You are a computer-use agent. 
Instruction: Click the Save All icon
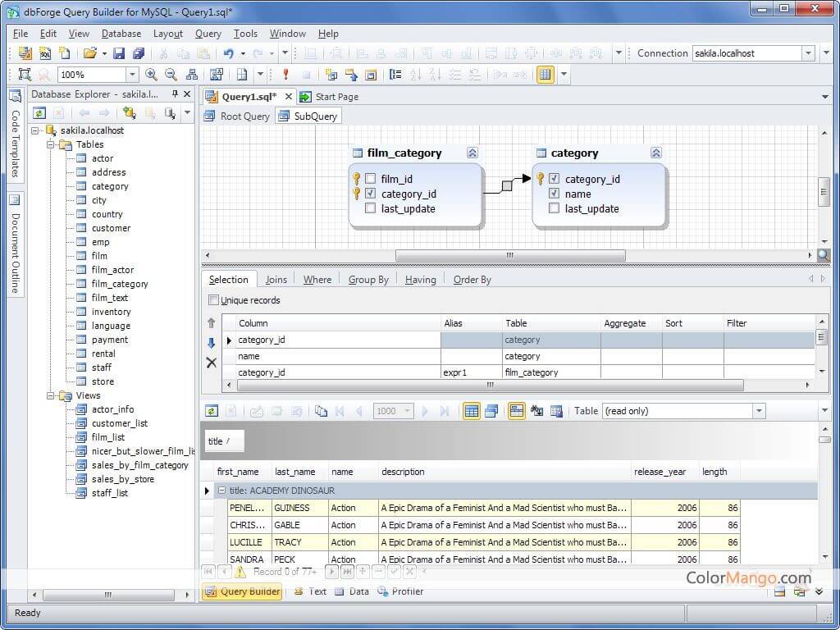pos(138,53)
